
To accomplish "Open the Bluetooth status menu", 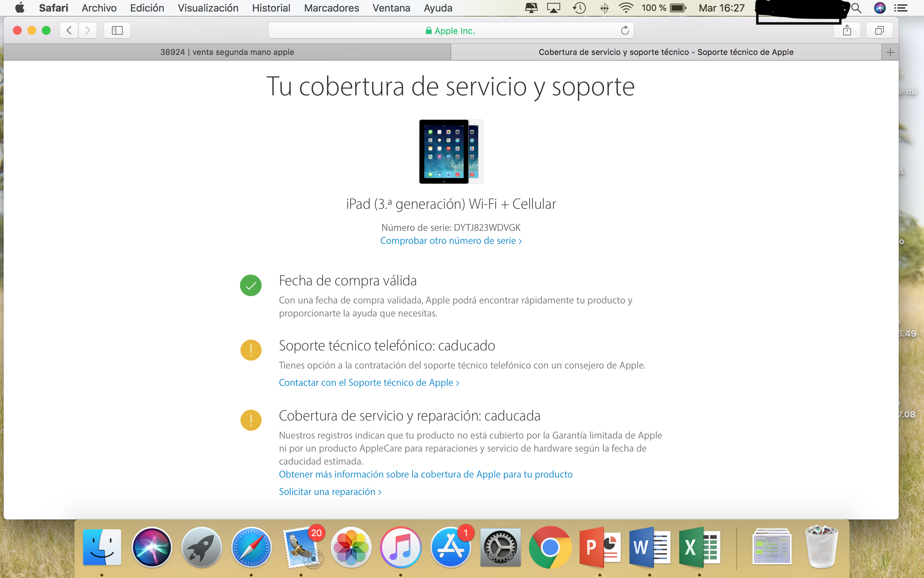I will pos(604,8).
